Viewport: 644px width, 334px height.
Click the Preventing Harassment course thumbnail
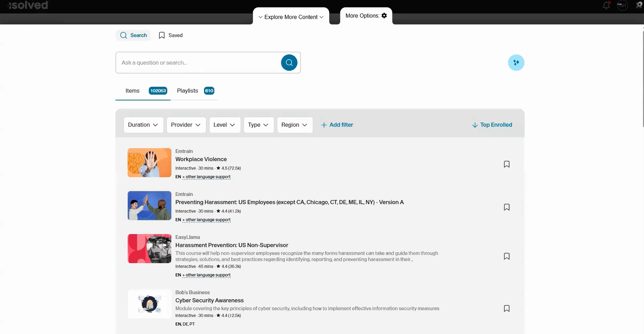pyautogui.click(x=149, y=205)
